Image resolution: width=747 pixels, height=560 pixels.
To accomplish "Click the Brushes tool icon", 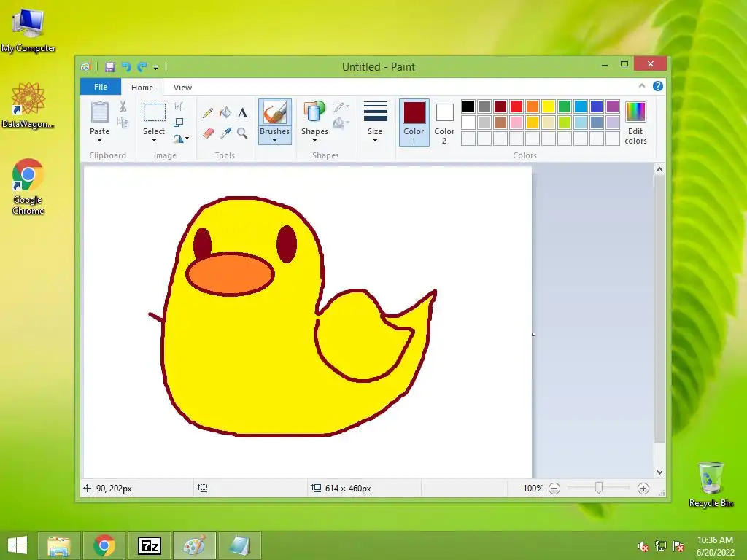I will (274, 113).
